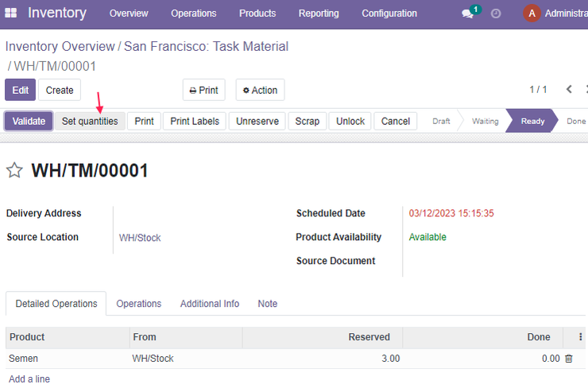This screenshot has height=388, width=588.
Task: Click the Unreserve button
Action: pos(257,121)
